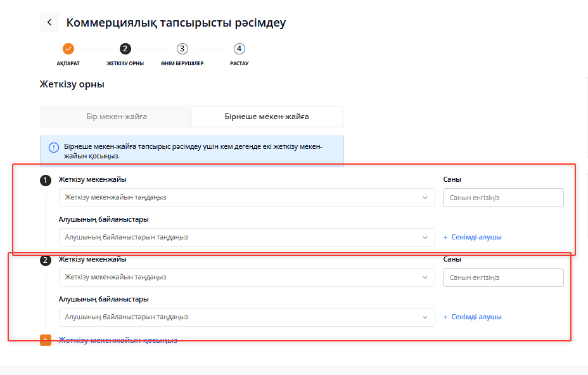
Task: Click first Саны quantity input field
Action: pos(502,198)
